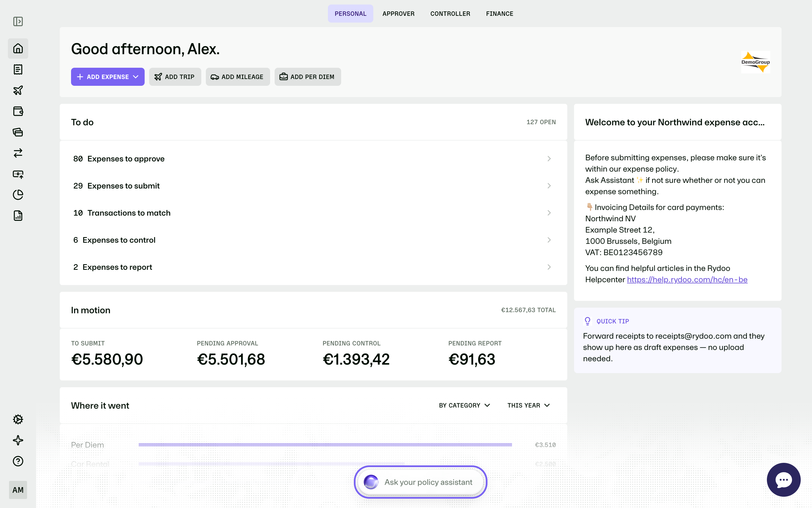812x508 pixels.
Task: Click the Ask your policy assistant field
Action: pyautogui.click(x=420, y=482)
